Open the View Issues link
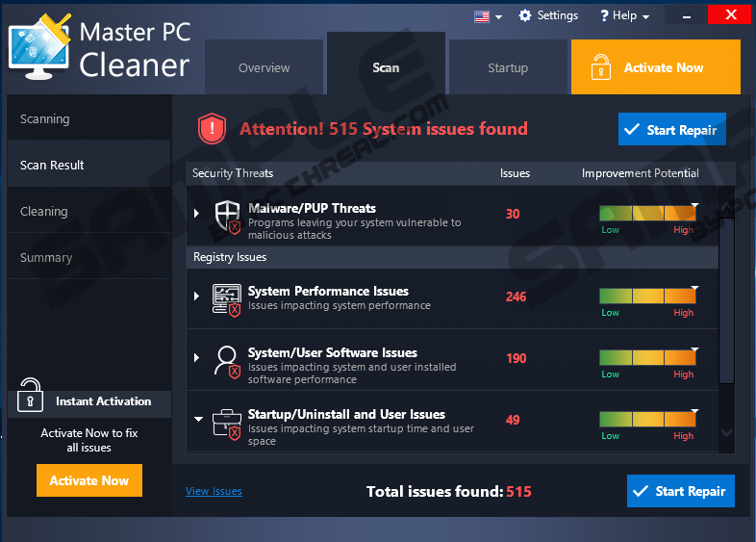The image size is (756, 542). tap(214, 491)
